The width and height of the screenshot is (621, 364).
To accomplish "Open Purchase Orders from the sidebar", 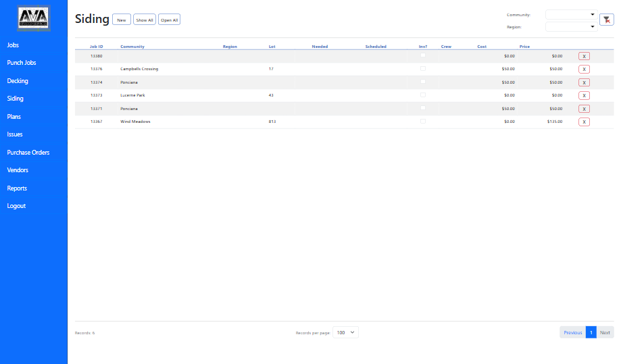I will click(x=28, y=153).
